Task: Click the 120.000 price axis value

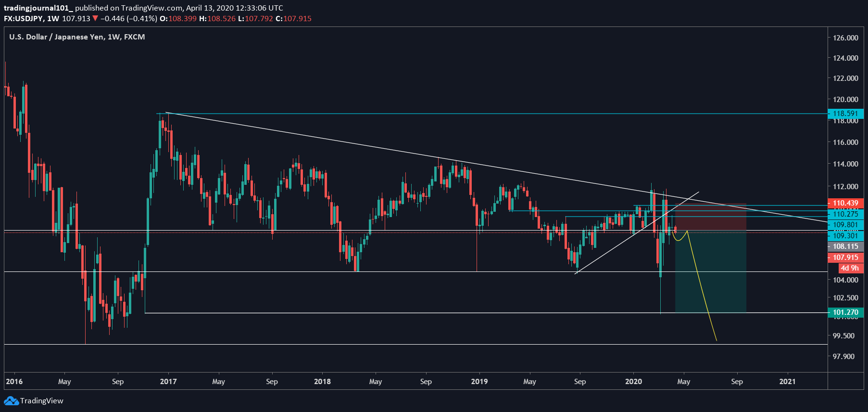Action: pos(845,99)
